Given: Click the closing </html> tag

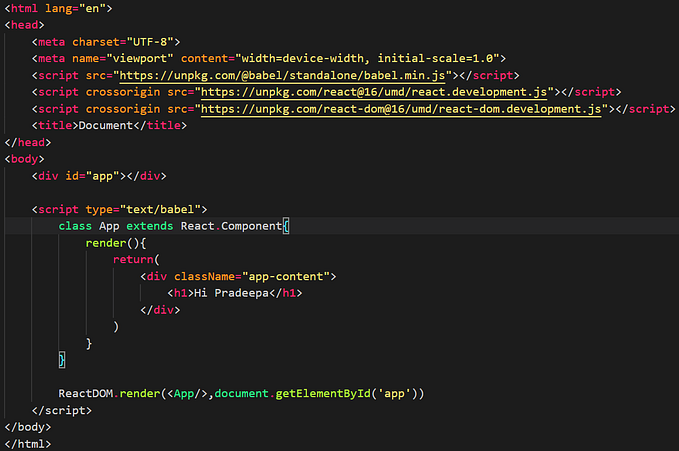Looking at the screenshot, I should click(x=28, y=444).
